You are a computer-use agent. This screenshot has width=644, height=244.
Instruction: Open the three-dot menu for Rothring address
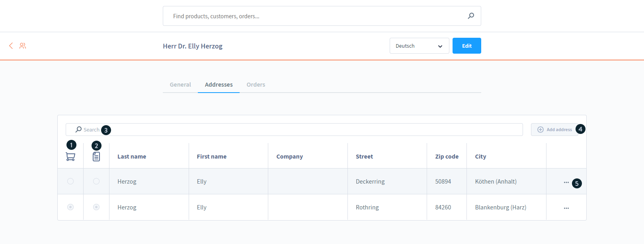click(566, 208)
